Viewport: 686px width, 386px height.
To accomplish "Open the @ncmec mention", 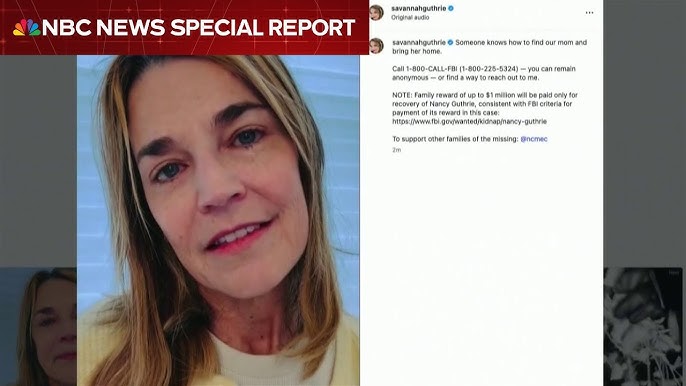I will point(534,139).
